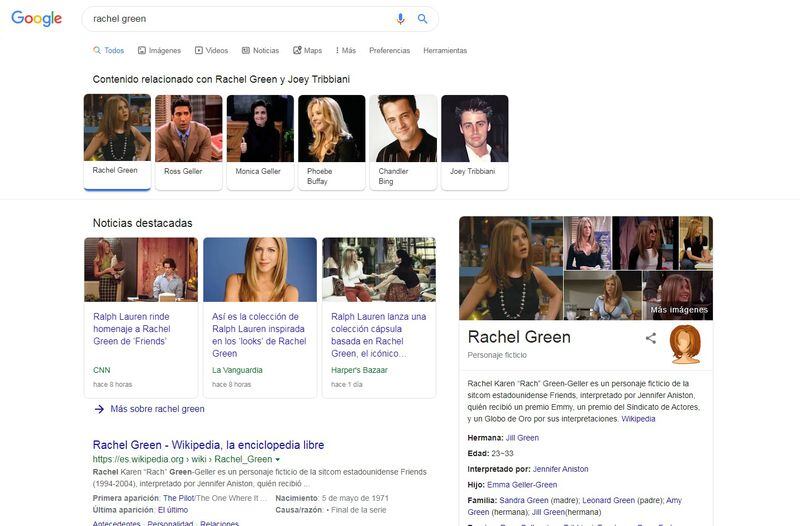Viewport: 800px width, 526px height.
Task: Click the arrow icon beside Más sobre rachel green
Action: click(99, 409)
